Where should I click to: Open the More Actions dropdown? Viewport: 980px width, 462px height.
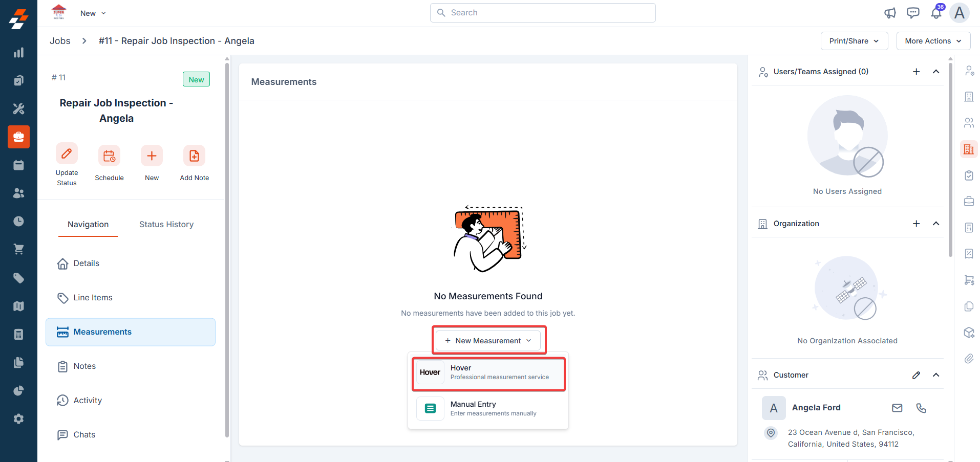(933, 41)
